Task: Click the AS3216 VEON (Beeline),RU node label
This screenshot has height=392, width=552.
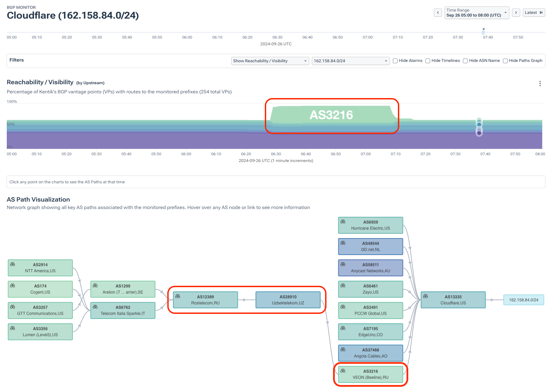Action: pyautogui.click(x=370, y=374)
